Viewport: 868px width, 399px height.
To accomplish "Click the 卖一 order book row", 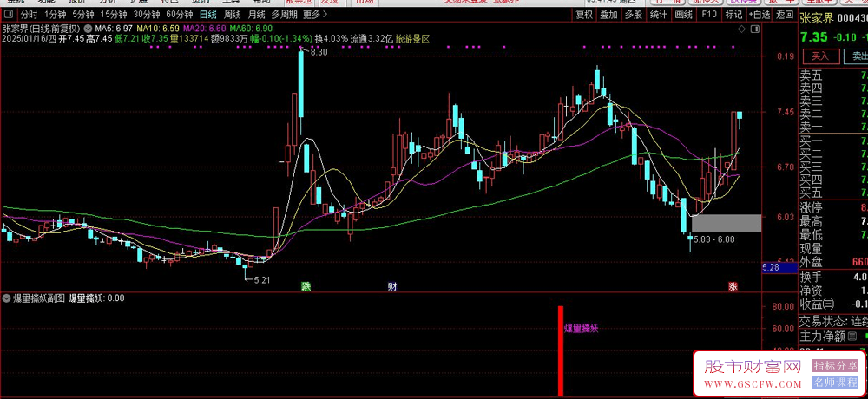I will click(833, 128).
